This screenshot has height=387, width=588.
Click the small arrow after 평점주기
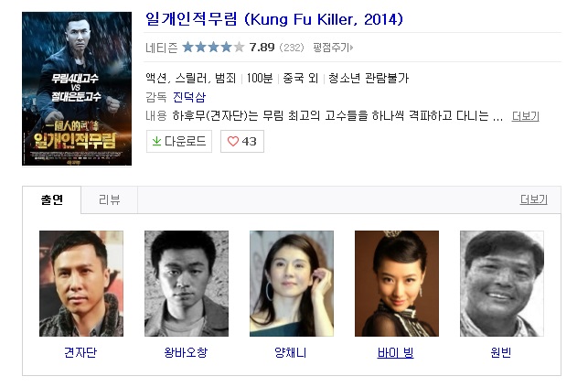tap(351, 48)
